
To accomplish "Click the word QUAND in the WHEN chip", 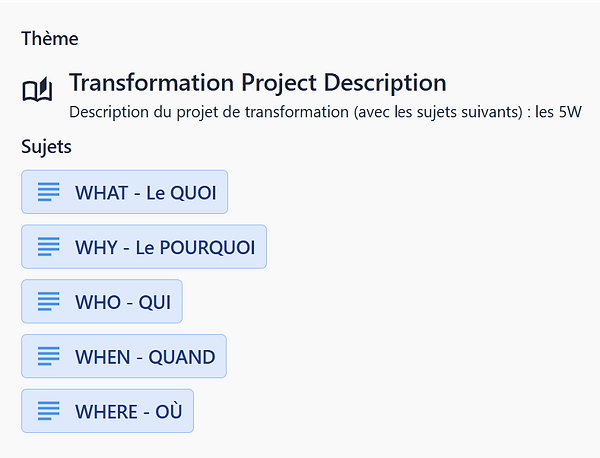I will (x=182, y=357).
